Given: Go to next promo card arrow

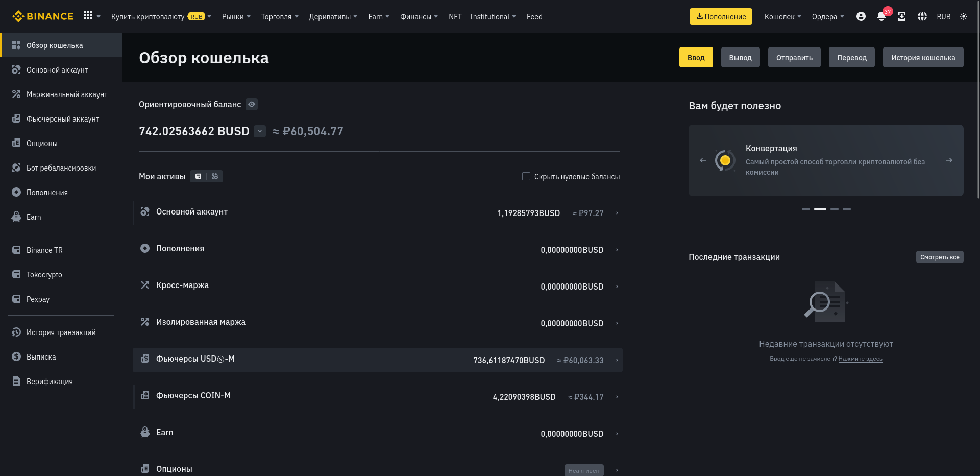Looking at the screenshot, I should (x=949, y=160).
